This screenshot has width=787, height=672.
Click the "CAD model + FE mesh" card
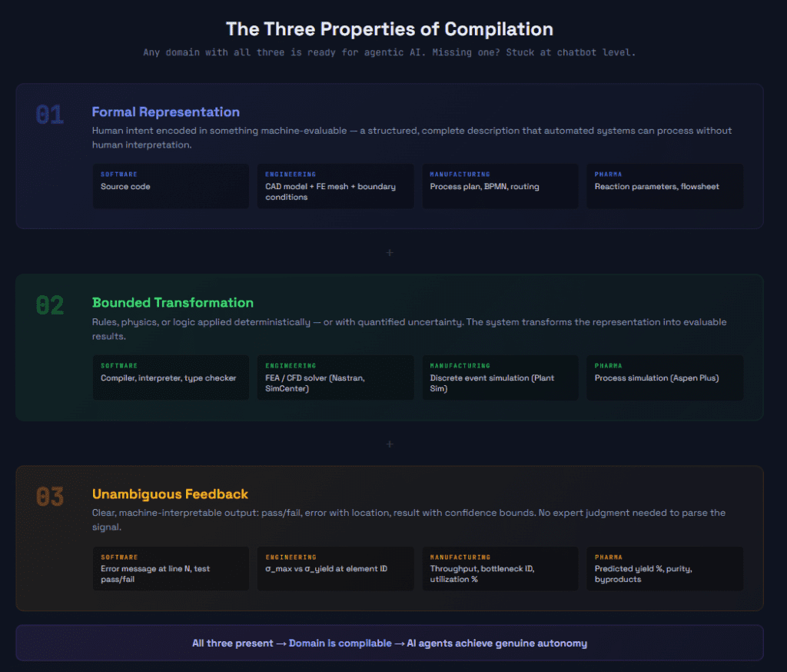coord(335,185)
